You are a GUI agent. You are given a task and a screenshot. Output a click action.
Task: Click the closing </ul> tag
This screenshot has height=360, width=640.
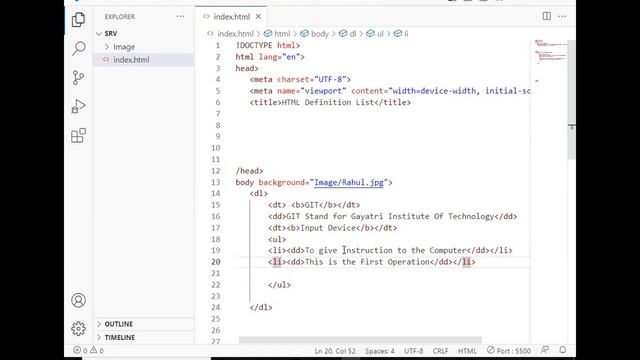coord(279,285)
